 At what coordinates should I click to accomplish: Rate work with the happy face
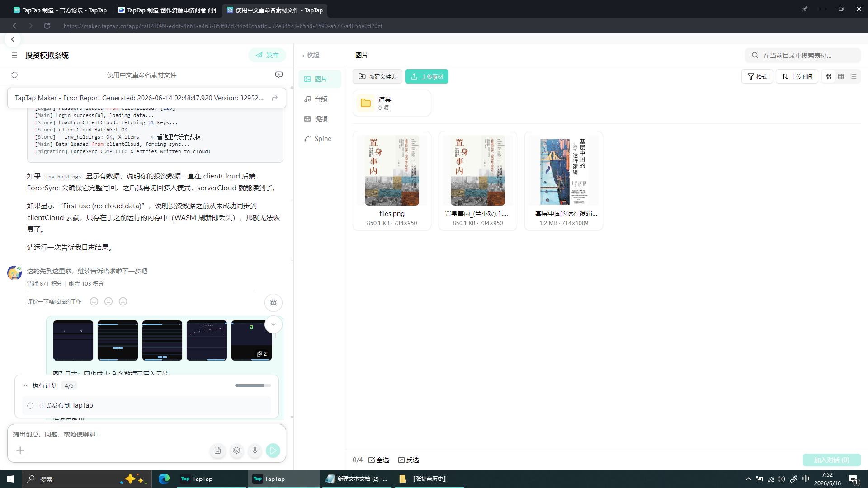point(94,301)
